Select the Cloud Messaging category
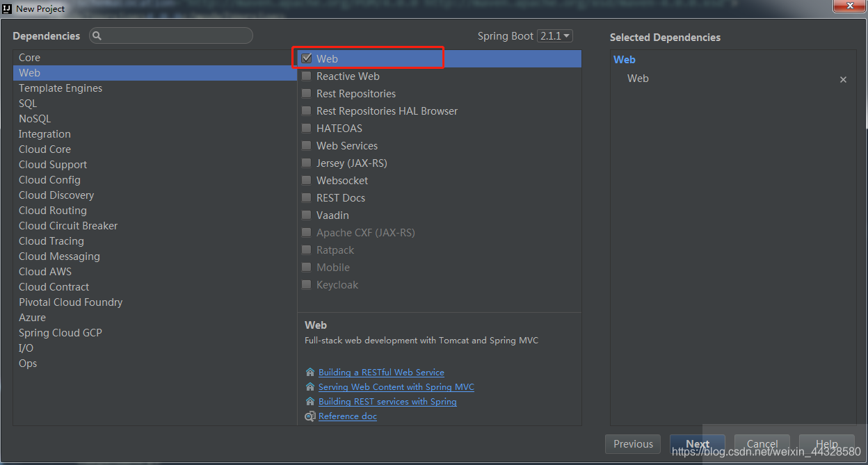The width and height of the screenshot is (868, 465). pyautogui.click(x=154, y=256)
